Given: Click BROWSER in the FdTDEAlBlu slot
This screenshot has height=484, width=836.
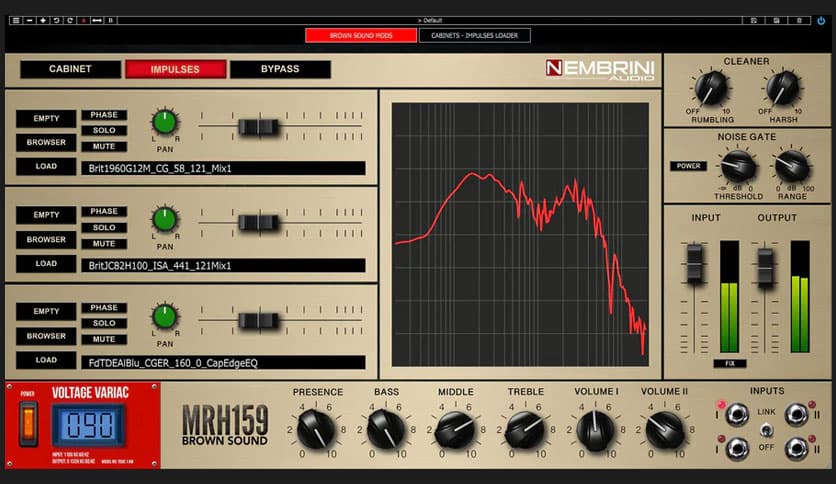Looking at the screenshot, I should pyautogui.click(x=46, y=336).
